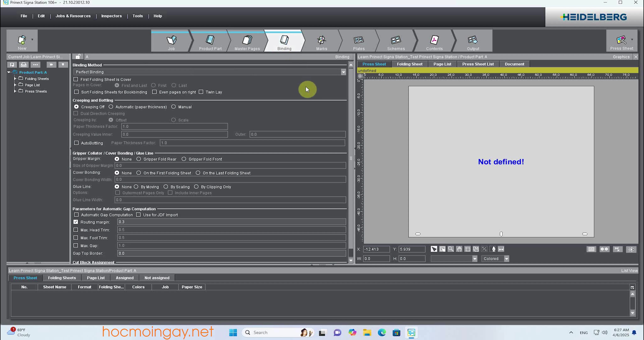Expand the Folding Sheets tree folder

pos(15,78)
